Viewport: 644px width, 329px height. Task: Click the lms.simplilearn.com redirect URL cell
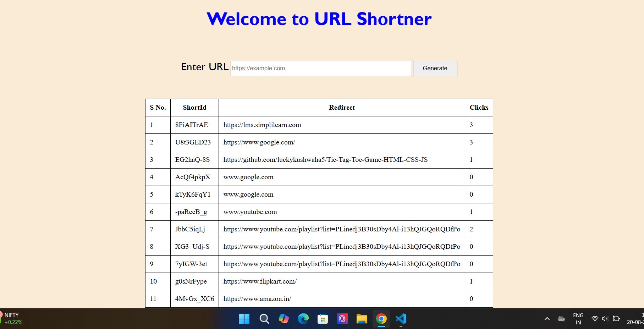coord(262,125)
